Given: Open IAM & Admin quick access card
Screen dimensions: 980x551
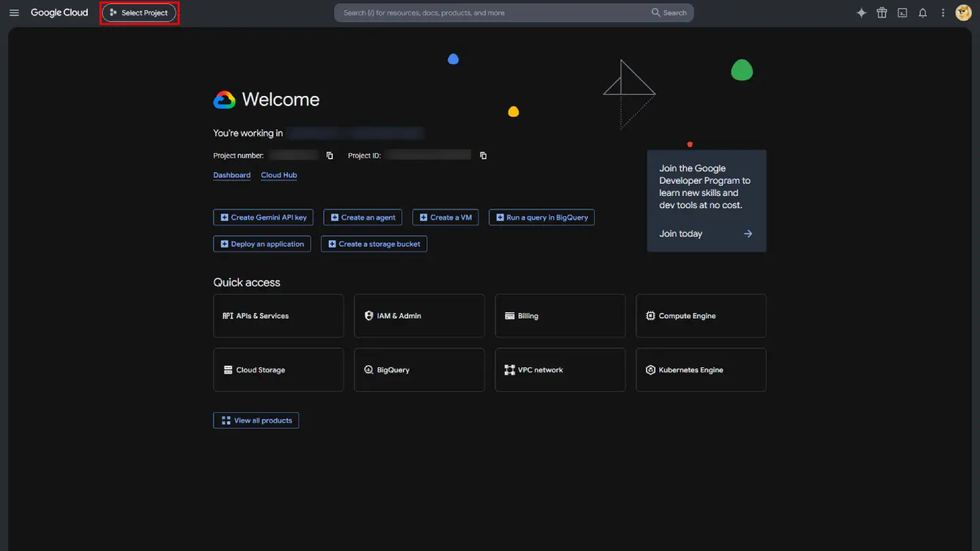Looking at the screenshot, I should coord(419,316).
